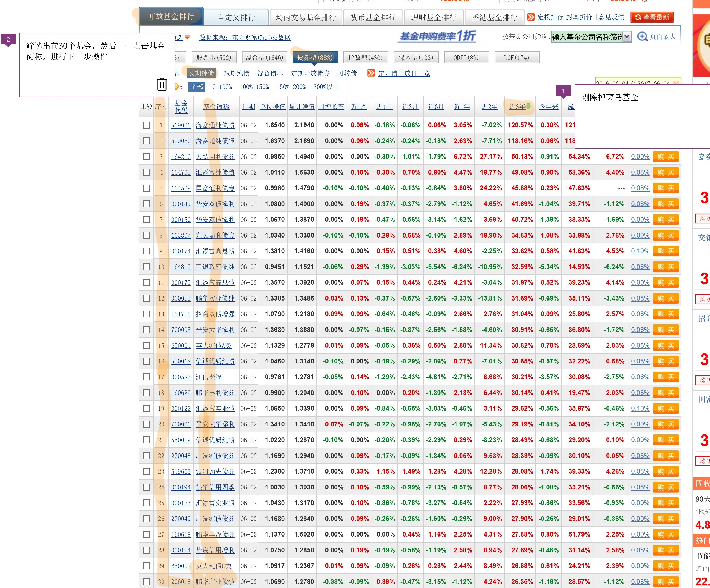
Task: Tick compare checkbox for fund 000149
Action: tap(146, 204)
